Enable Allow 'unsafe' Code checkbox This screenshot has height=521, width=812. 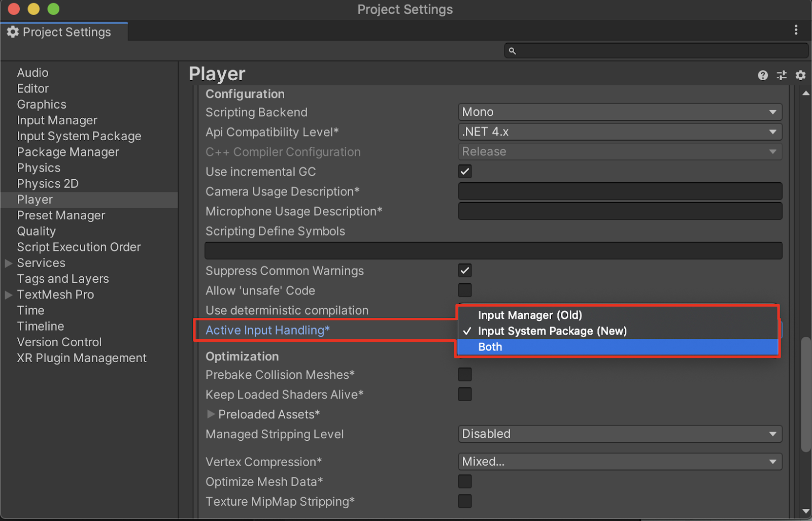[464, 290]
